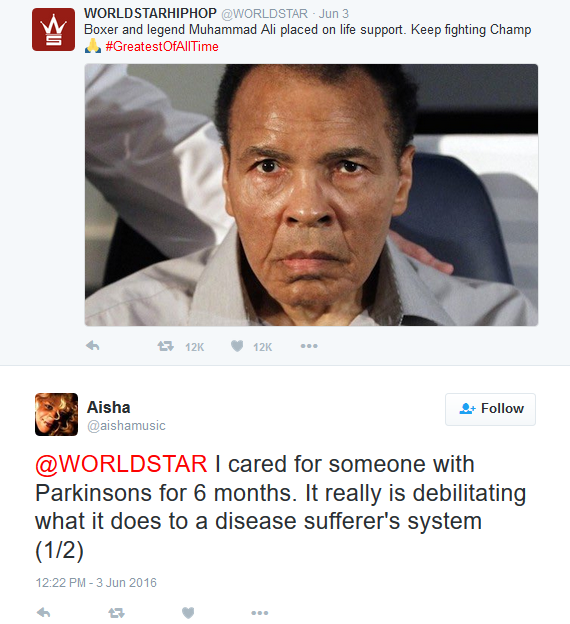The width and height of the screenshot is (570, 624).
Task: Open the 12:22 PM - 3 Jun 2016 timestamp
Action: pyautogui.click(x=96, y=583)
